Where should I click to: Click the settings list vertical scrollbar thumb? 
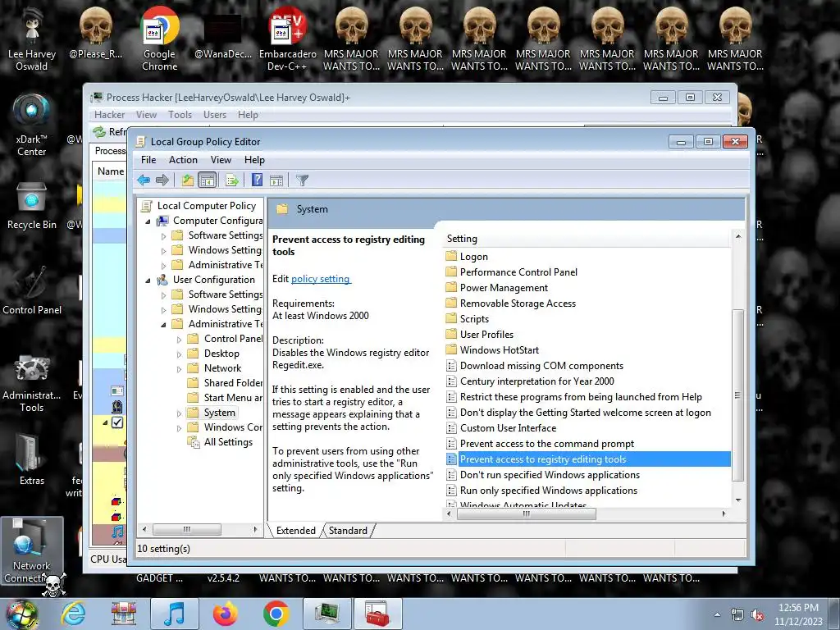[737, 395]
